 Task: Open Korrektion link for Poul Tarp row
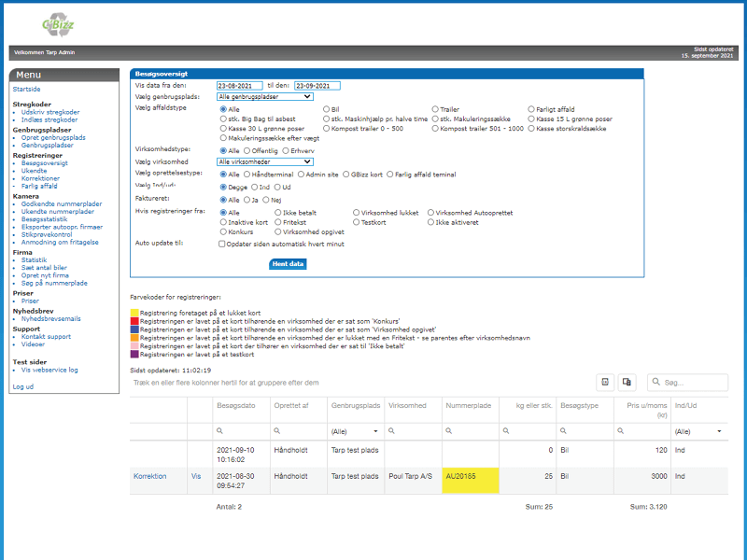point(149,476)
